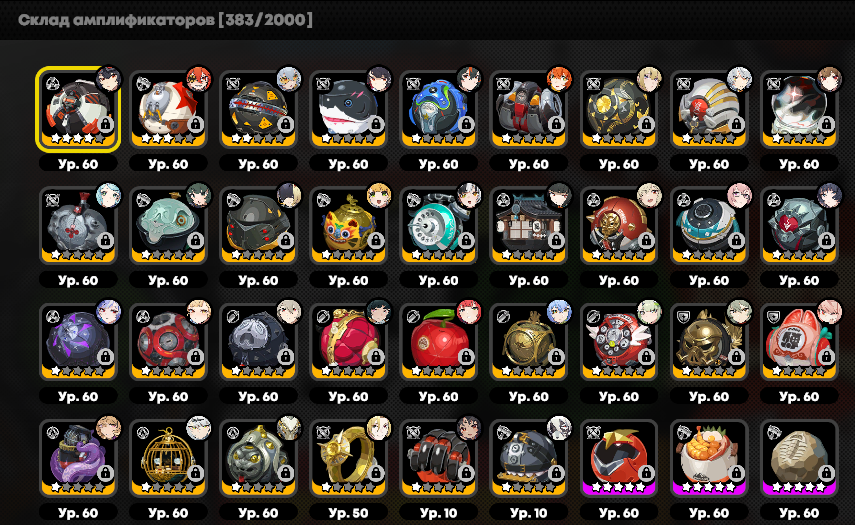Select the fossil rock amplifier
The height and width of the screenshot is (525, 855).
pos(799,458)
